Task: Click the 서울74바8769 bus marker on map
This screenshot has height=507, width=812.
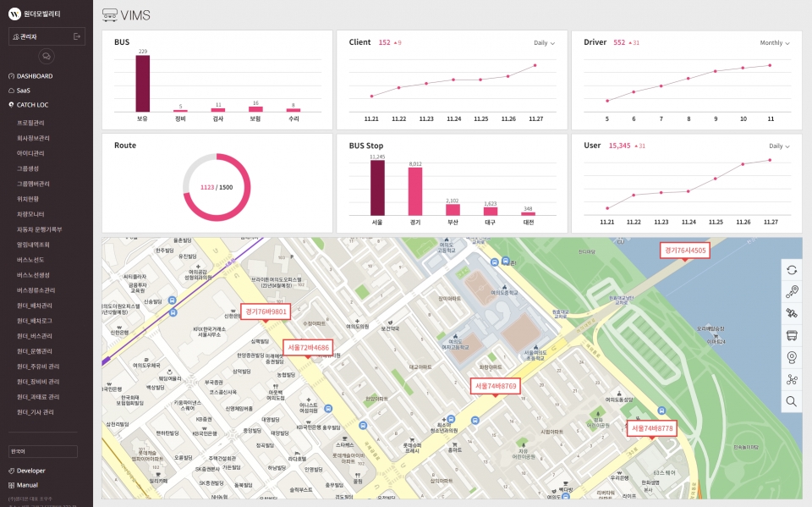Action: coord(495,386)
